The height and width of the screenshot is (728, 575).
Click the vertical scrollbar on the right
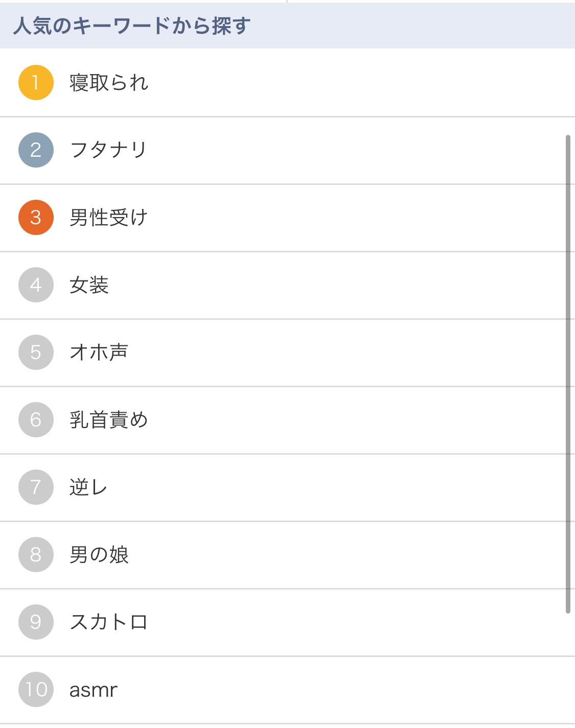(x=568, y=374)
